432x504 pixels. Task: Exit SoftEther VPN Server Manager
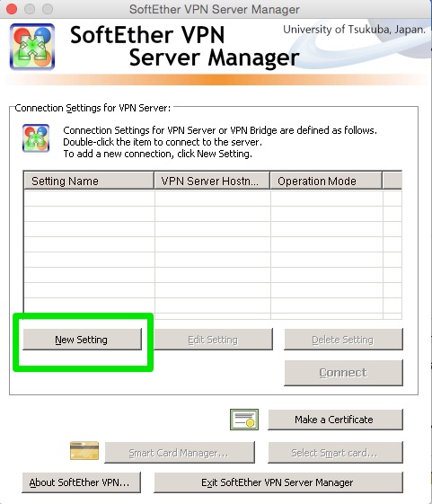tap(278, 482)
